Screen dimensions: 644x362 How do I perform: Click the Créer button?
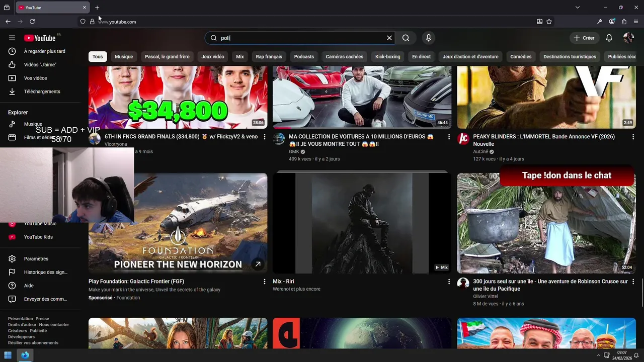pyautogui.click(x=584, y=38)
